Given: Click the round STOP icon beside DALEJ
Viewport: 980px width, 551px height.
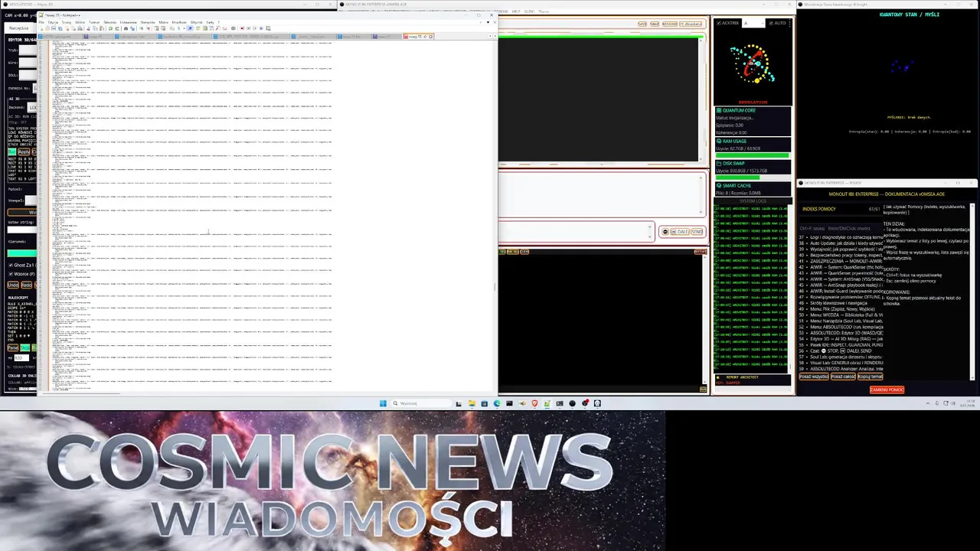Looking at the screenshot, I should coord(665,232).
